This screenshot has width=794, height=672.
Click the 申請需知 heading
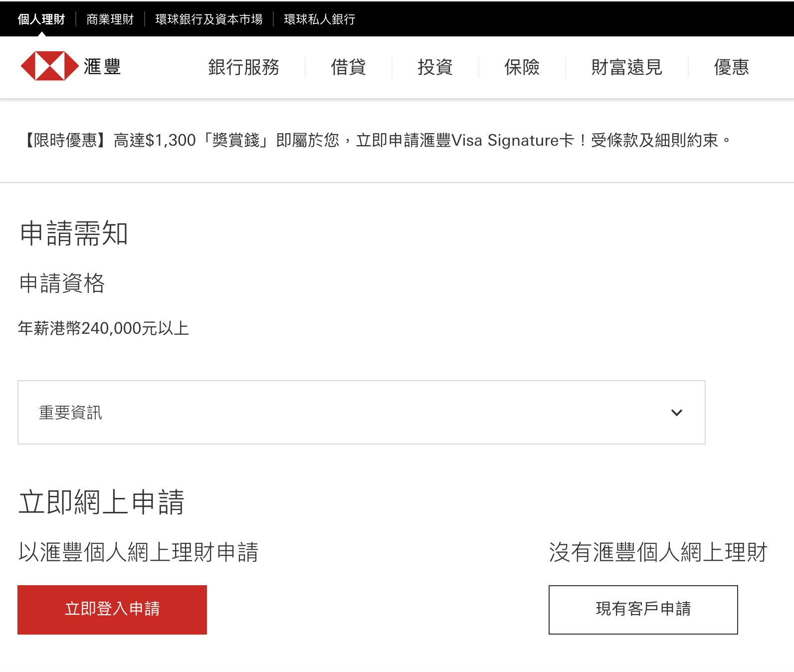[x=74, y=233]
